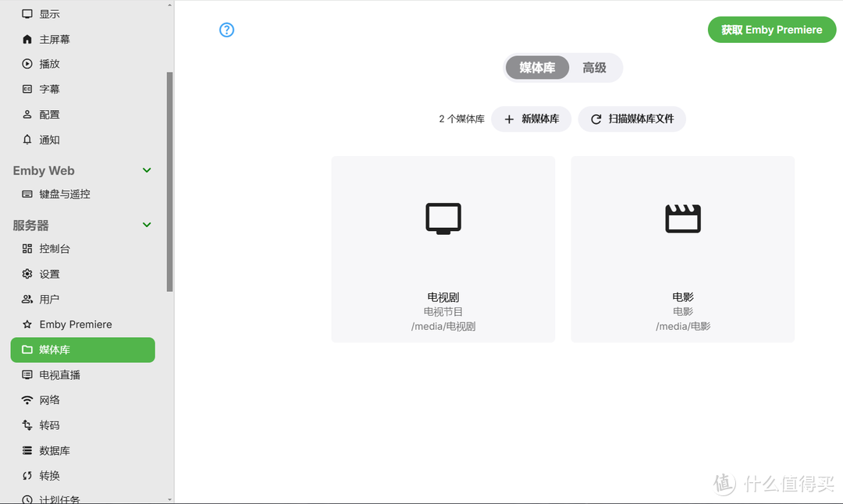Click the monitor icon beside 显示

(x=27, y=14)
